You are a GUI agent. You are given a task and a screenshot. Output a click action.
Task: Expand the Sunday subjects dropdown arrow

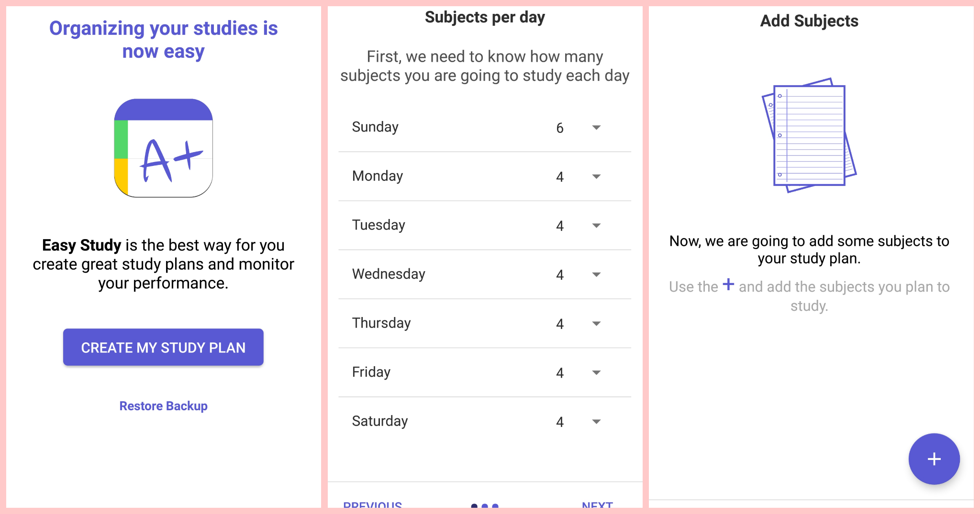coord(596,128)
